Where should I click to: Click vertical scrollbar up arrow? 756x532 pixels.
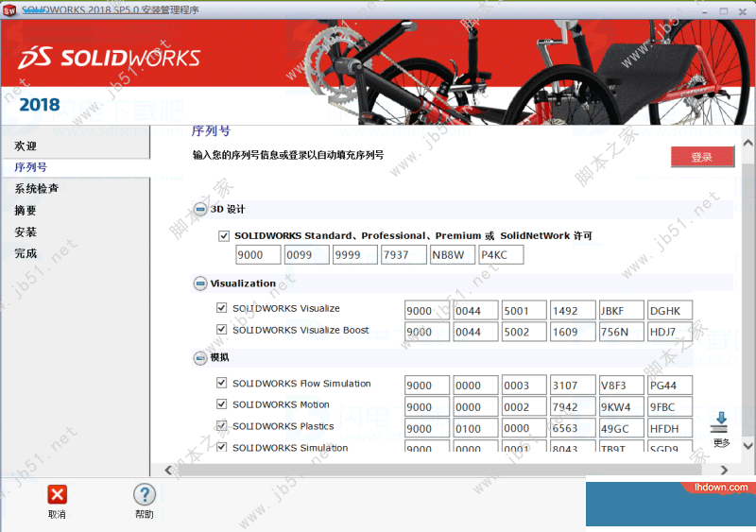[748, 143]
